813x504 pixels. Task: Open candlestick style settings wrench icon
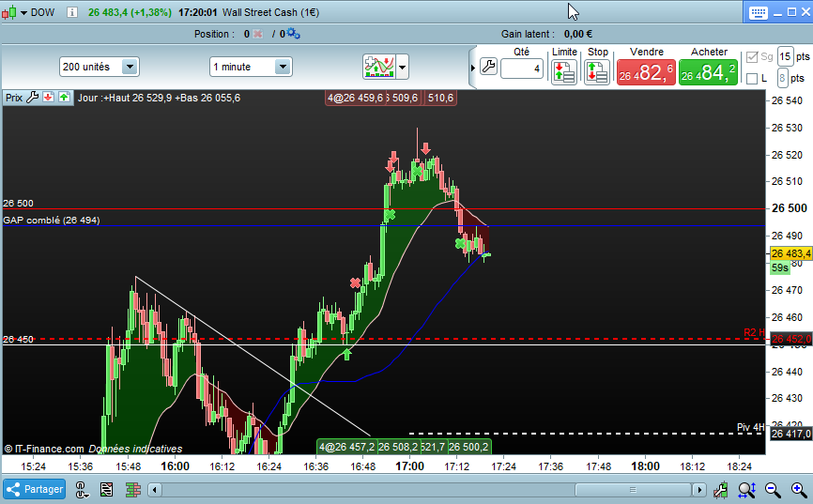[x=720, y=490]
